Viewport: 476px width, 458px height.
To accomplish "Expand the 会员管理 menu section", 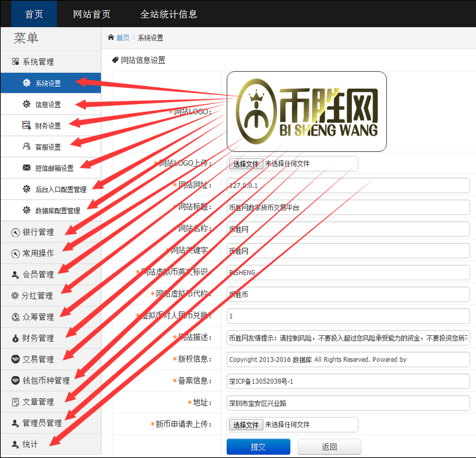I will (x=38, y=275).
